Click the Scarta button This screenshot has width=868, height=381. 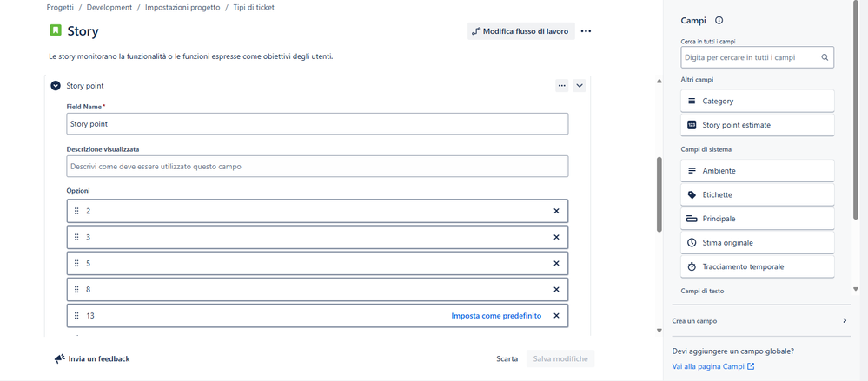(x=507, y=359)
